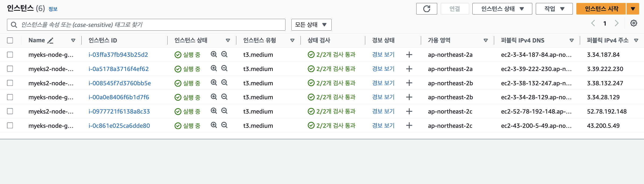Zoom in filter for i-0a5178a3716f4ef62 state

pyautogui.click(x=214, y=68)
